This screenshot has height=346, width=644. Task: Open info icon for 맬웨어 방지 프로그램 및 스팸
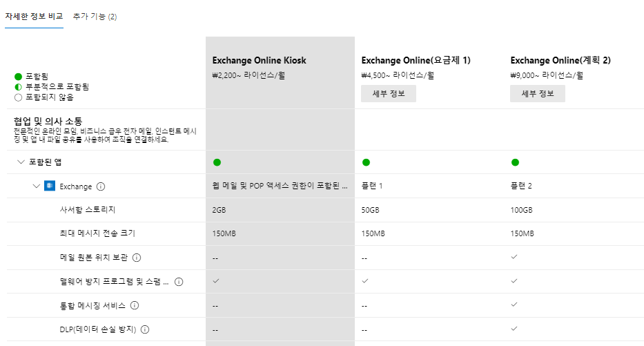pos(179,282)
